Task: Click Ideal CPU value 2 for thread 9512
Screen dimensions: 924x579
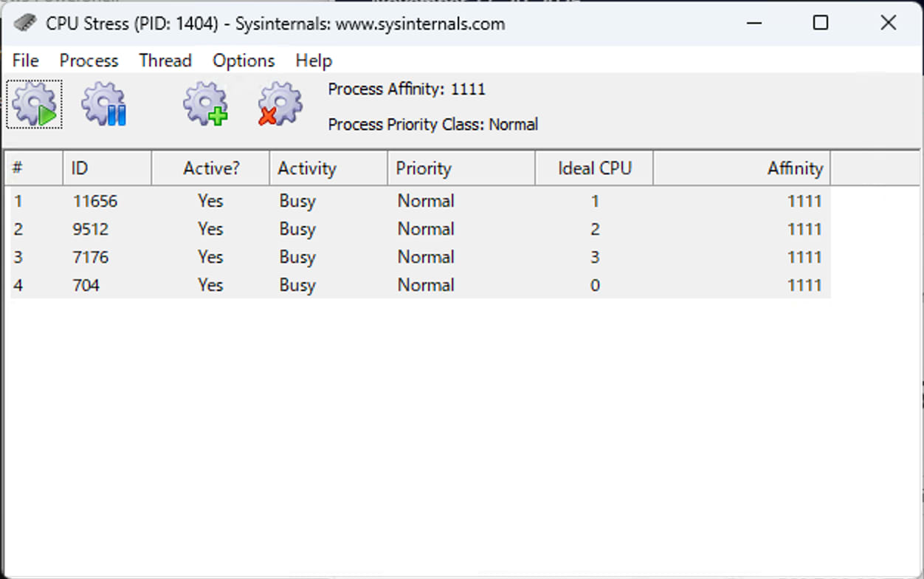Action: (x=595, y=229)
